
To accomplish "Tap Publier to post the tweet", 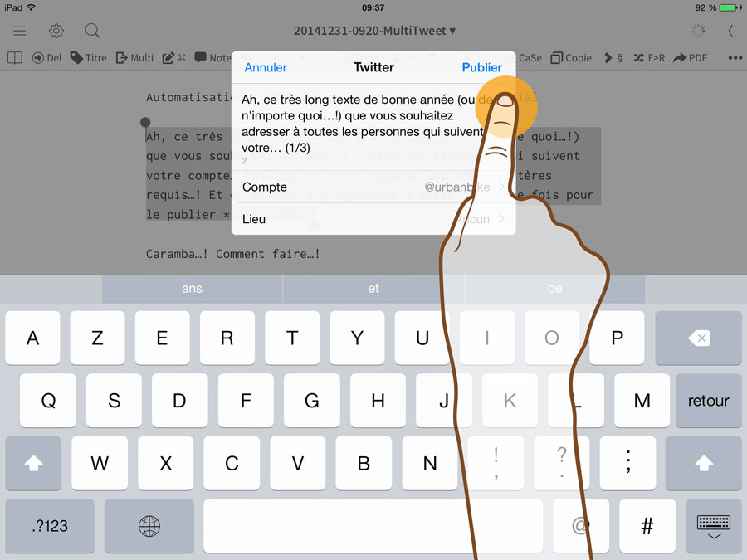I will [x=481, y=68].
